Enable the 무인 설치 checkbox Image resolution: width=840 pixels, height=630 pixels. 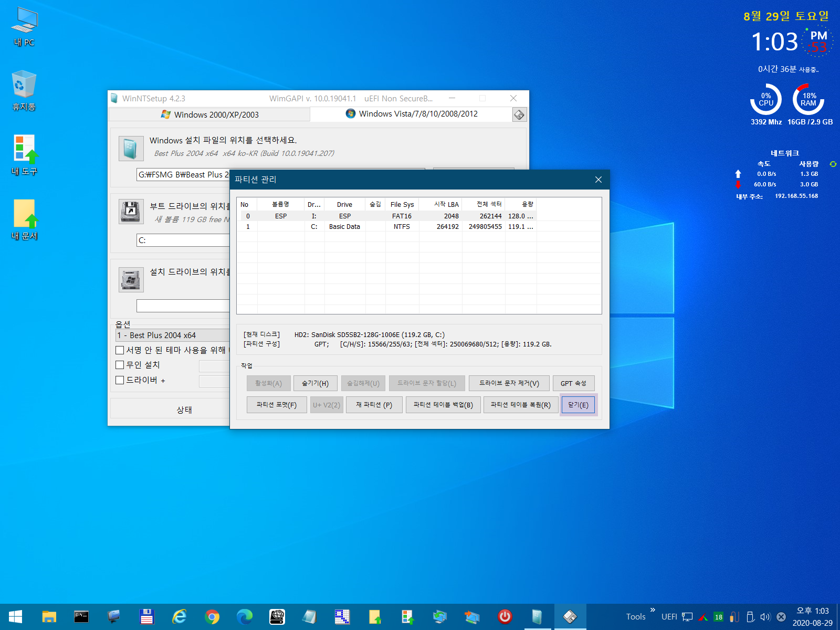click(x=120, y=365)
